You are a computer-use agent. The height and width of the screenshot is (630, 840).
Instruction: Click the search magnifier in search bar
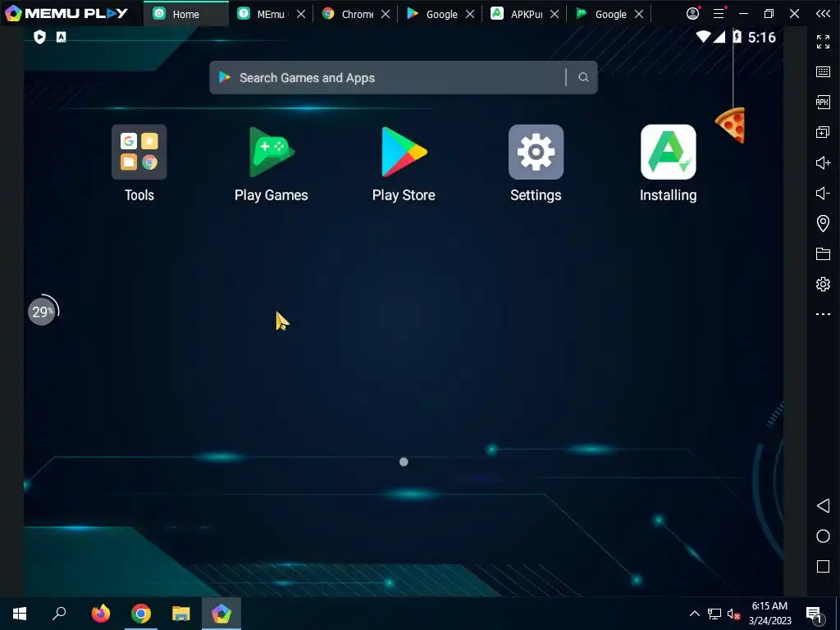pos(583,78)
